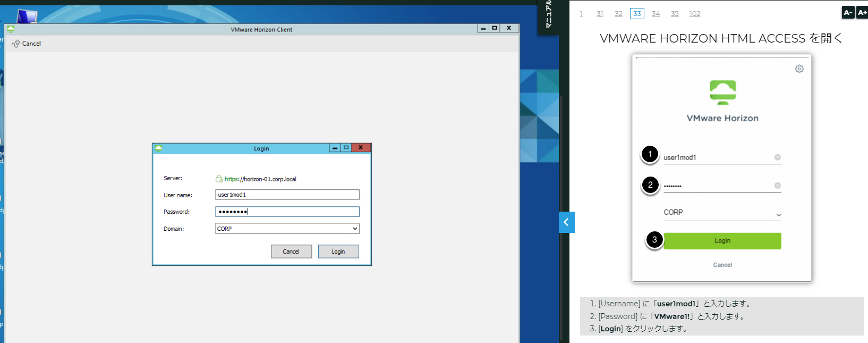Click the computer icon on the desktop

27,16
